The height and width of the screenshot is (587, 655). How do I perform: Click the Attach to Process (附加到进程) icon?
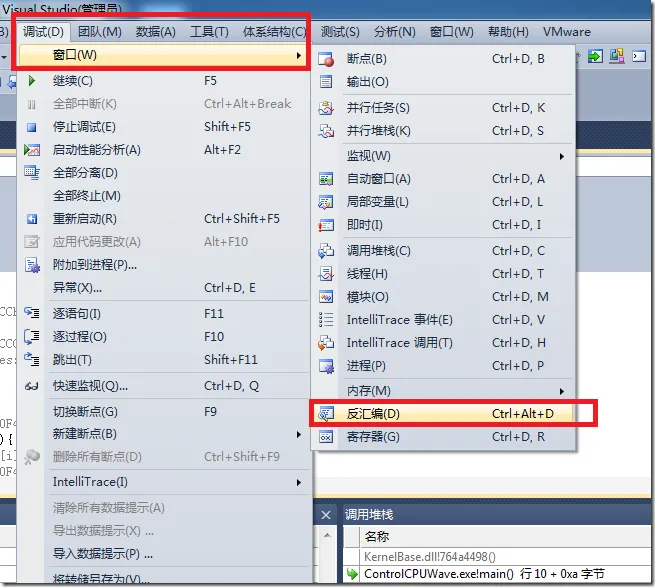(32, 265)
